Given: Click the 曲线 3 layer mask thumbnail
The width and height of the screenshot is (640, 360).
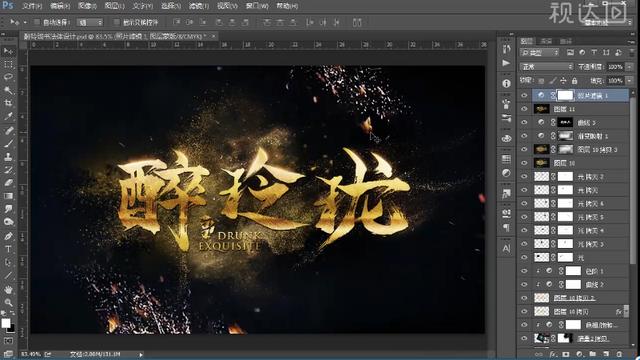Looking at the screenshot, I should pyautogui.click(x=565, y=122).
